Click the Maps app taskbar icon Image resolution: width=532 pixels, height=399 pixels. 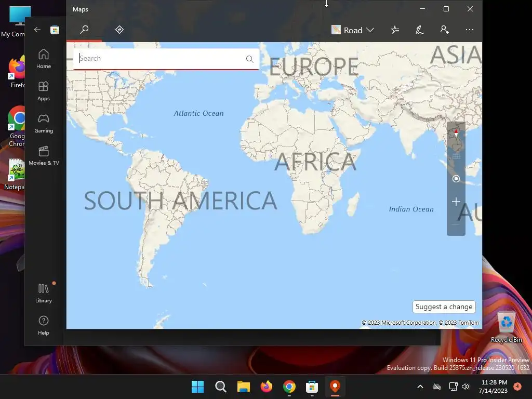point(335,387)
